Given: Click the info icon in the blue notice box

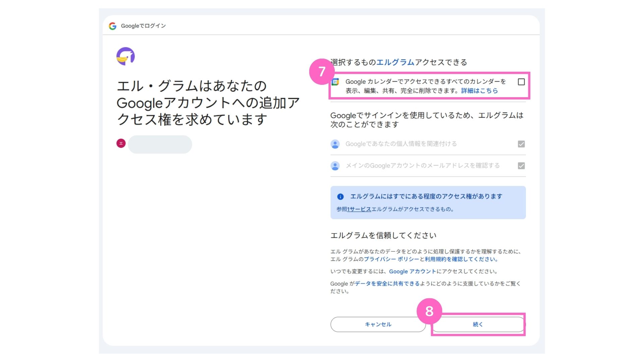Looking at the screenshot, I should (x=340, y=197).
